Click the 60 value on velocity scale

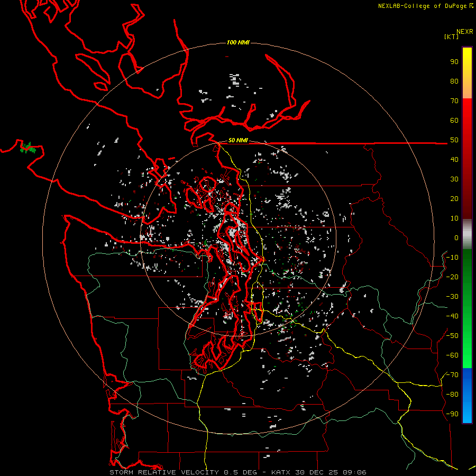[x=454, y=121]
